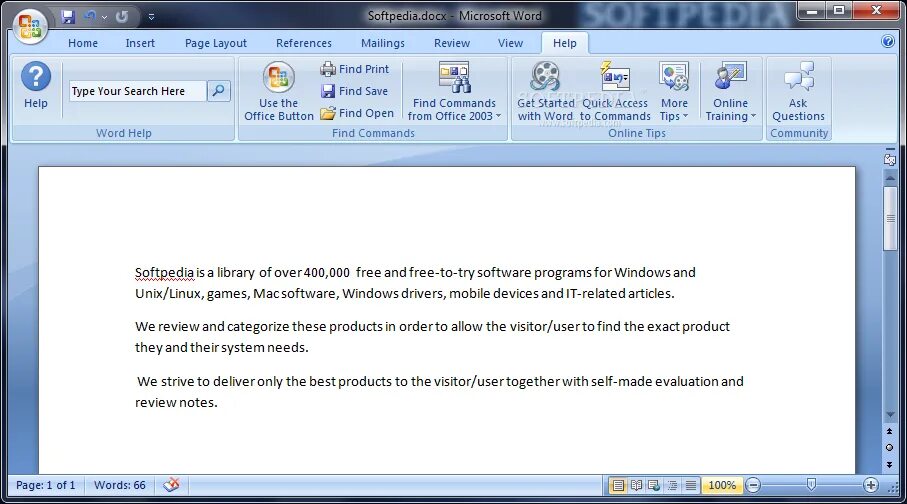Image resolution: width=907 pixels, height=504 pixels.
Task: Save document via Quick Access floppy icon
Action: tap(68, 17)
